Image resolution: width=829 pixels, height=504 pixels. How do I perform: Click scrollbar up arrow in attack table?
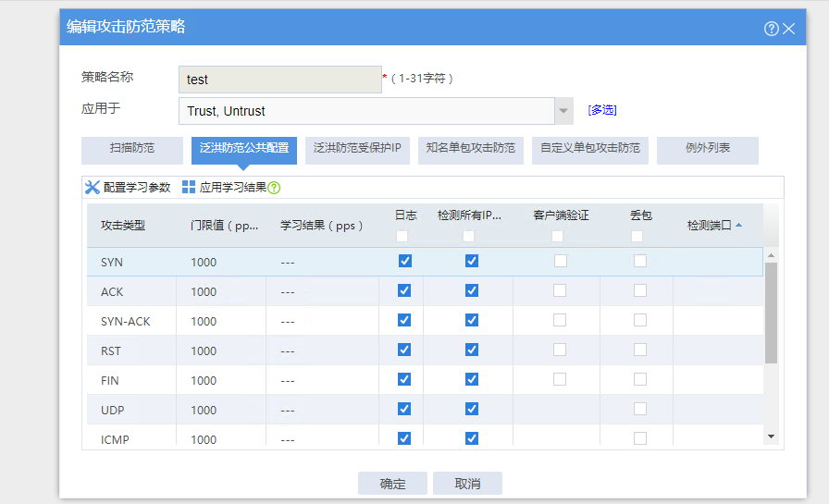[x=771, y=255]
